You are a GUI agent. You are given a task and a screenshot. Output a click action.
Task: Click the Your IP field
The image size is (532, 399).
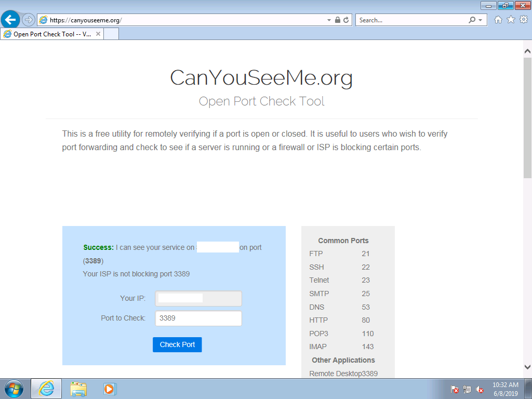click(x=198, y=299)
